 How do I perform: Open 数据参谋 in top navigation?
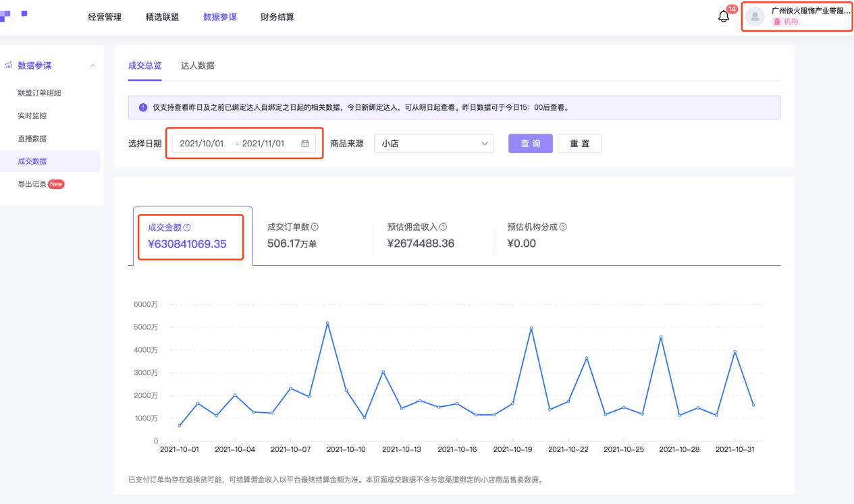point(220,17)
